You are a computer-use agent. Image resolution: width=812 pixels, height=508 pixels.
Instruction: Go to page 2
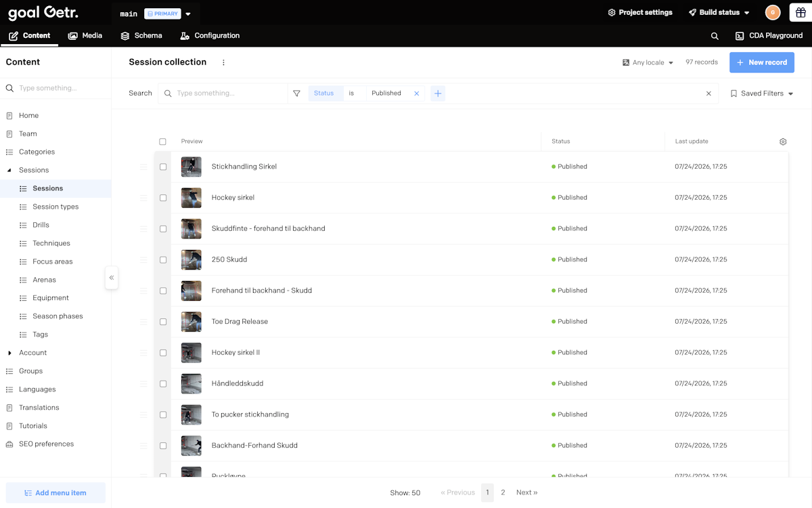point(503,492)
